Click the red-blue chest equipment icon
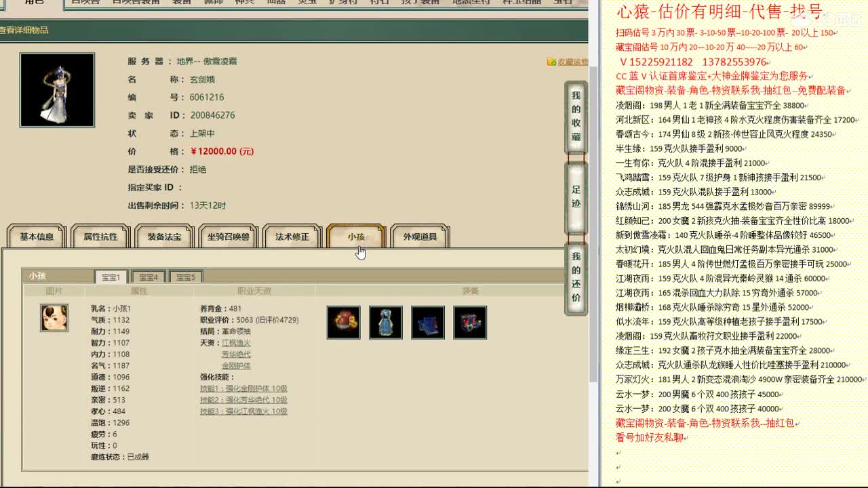The image size is (868, 488). tap(470, 323)
